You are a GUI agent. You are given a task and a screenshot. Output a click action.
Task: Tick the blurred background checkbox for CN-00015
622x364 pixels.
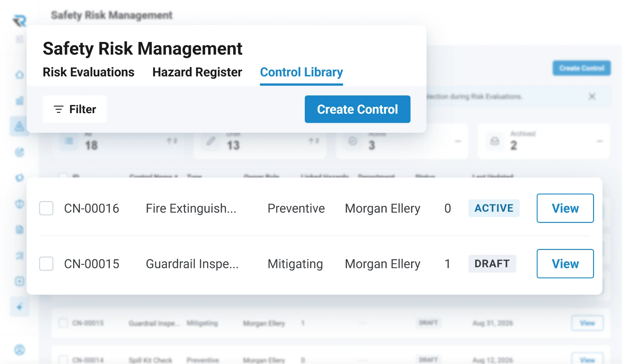click(63, 323)
